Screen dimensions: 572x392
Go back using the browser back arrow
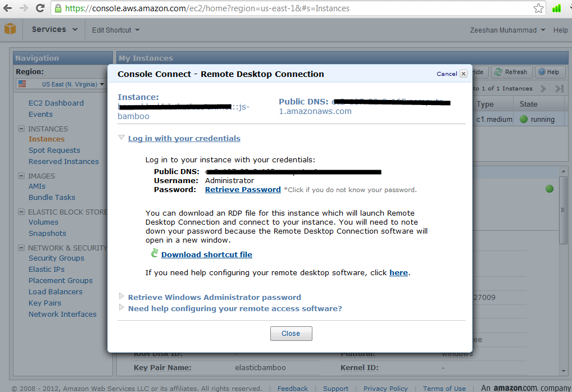click(x=8, y=8)
